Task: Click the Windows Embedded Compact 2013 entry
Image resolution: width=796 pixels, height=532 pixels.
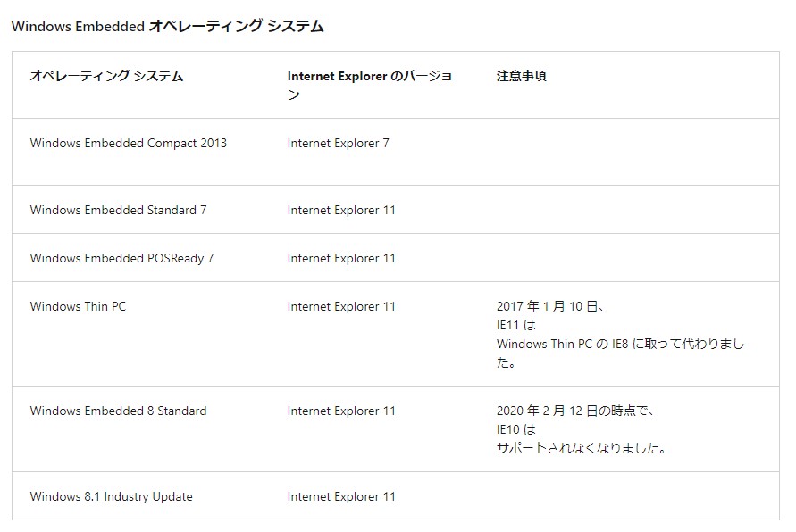Action: tap(129, 143)
